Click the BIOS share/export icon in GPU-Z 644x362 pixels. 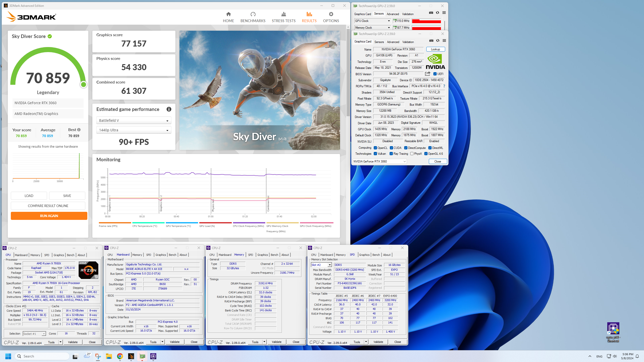(428, 74)
